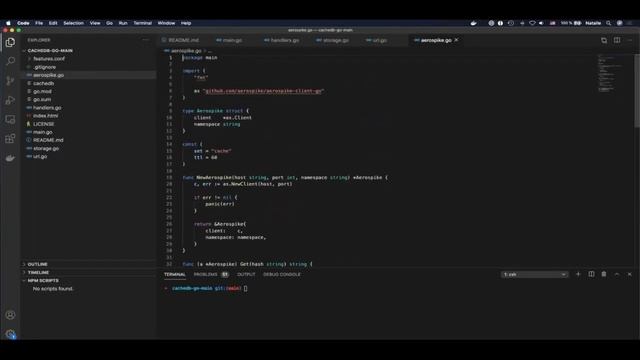Screen dimensions: 640x360
Task: Open editor more actions ellipsis
Action: (x=630, y=40)
